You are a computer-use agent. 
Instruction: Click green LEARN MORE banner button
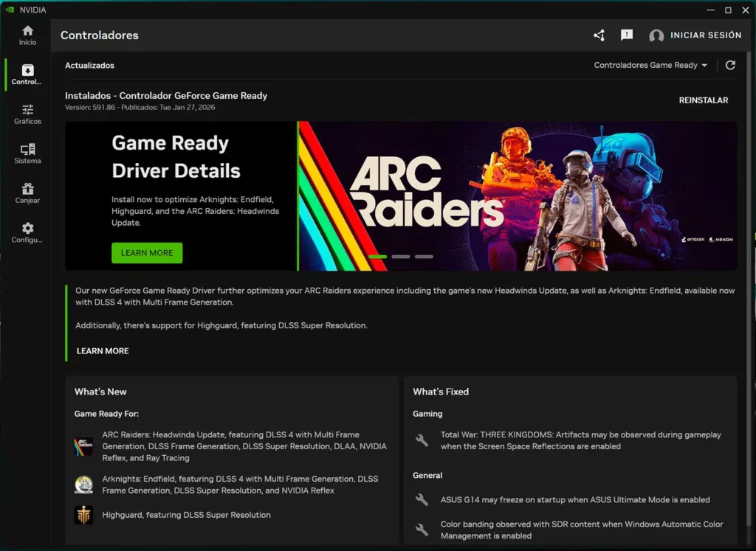[x=147, y=253]
